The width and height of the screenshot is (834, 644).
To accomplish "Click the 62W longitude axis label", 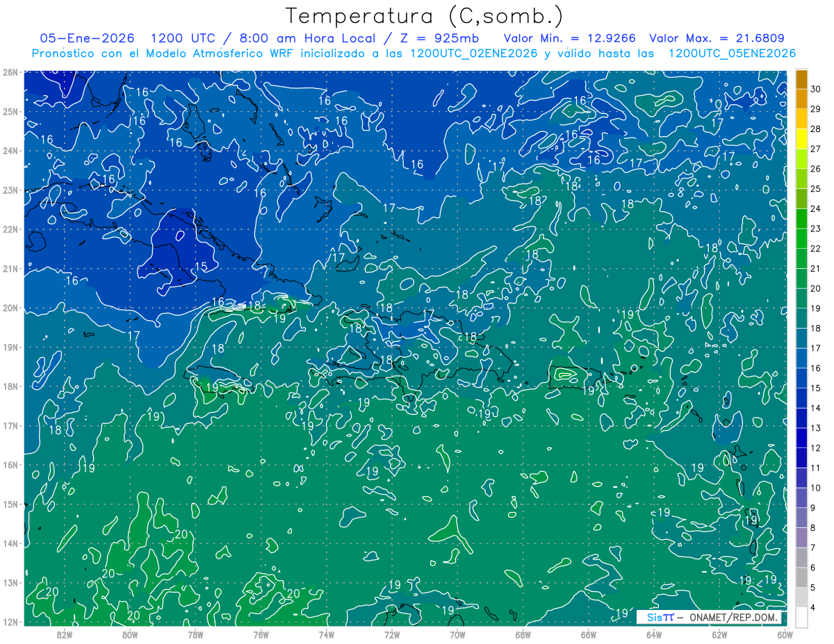I will 719,634.
